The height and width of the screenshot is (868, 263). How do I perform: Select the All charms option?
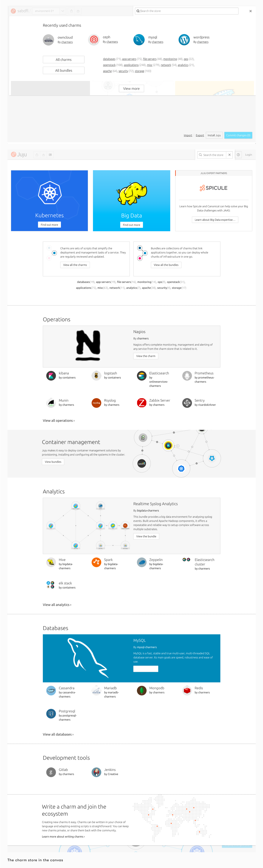click(63, 60)
